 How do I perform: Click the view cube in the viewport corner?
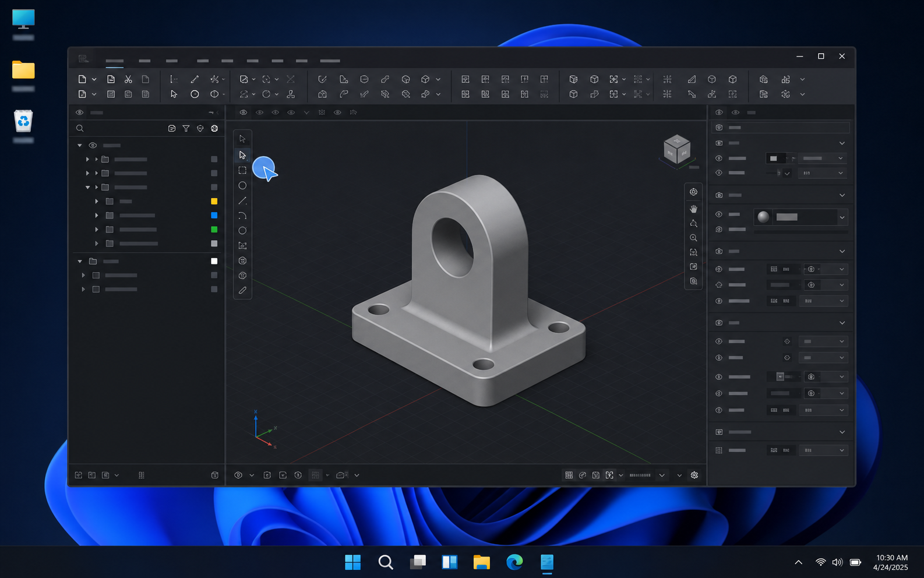click(x=677, y=149)
